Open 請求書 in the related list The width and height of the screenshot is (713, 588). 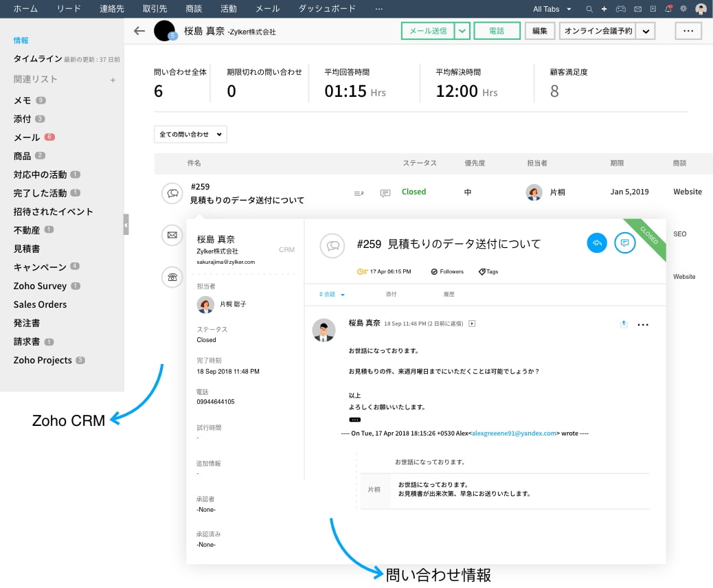pos(27,341)
